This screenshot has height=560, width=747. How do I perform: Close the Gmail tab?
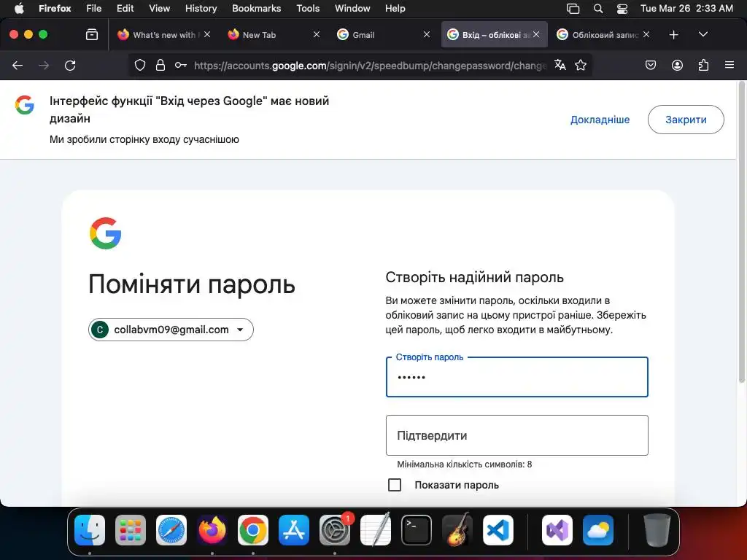[x=426, y=34]
